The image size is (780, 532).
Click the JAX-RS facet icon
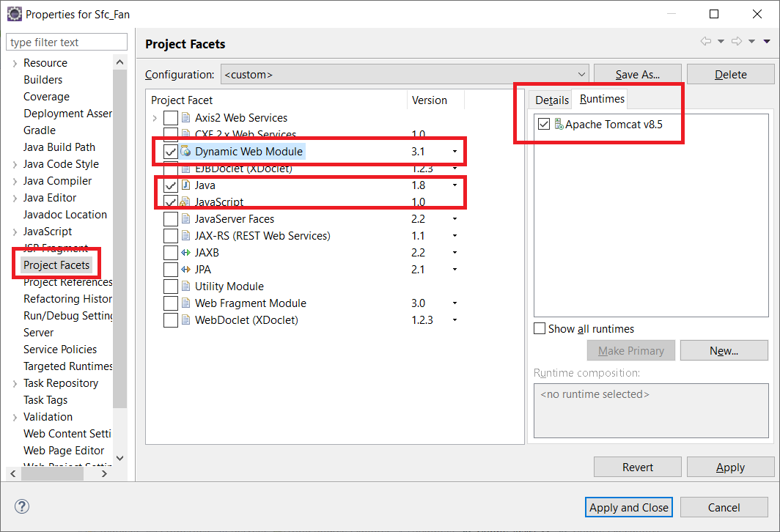pyautogui.click(x=185, y=236)
